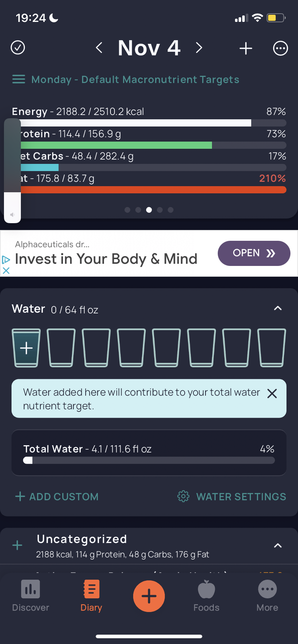Fill the last water glass
This screenshot has height=644, width=298.
272,348
